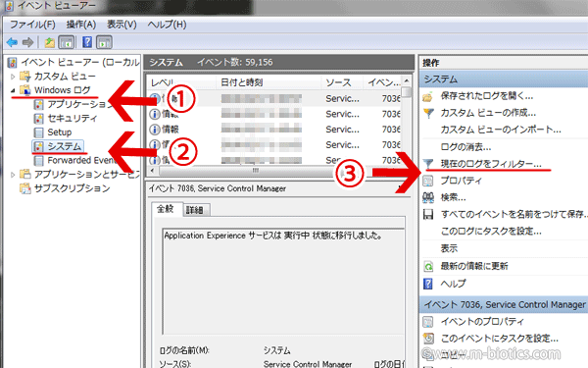Click 最新の情報に更新 action
This screenshot has height=368, width=588.
pos(474,266)
